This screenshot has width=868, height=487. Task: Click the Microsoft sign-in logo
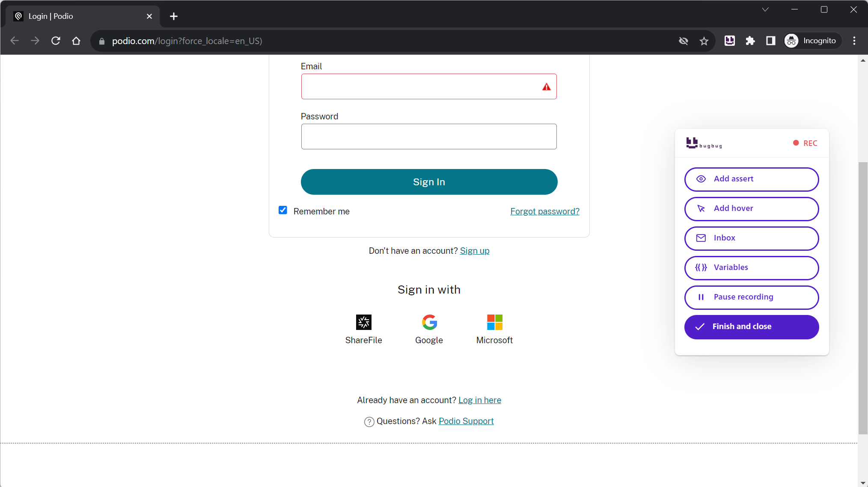click(494, 322)
